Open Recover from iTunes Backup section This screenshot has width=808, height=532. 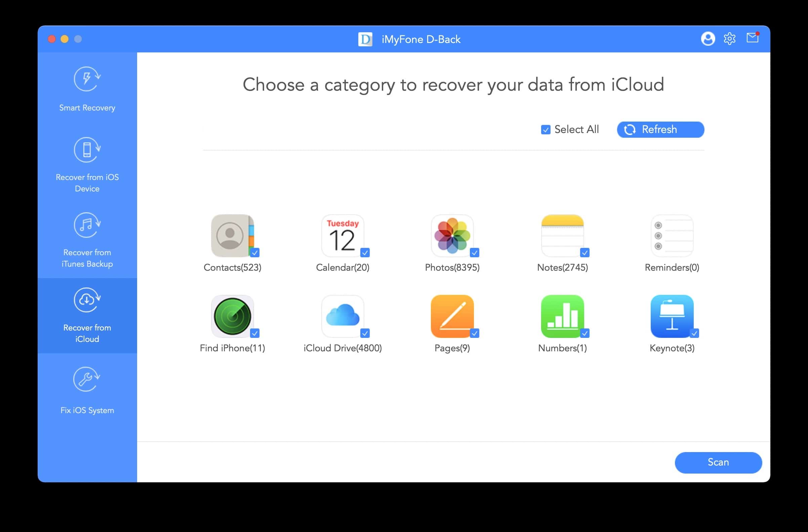pyautogui.click(x=87, y=240)
